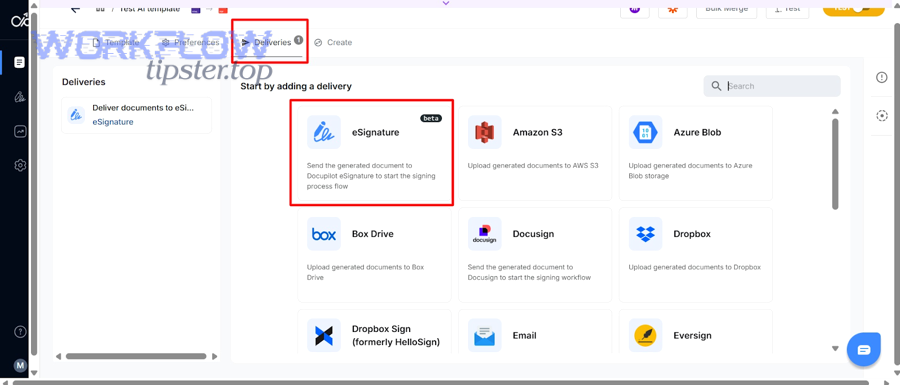Click the dashed target icon on right panel
Screen dimensions: 900x385
[x=882, y=116]
